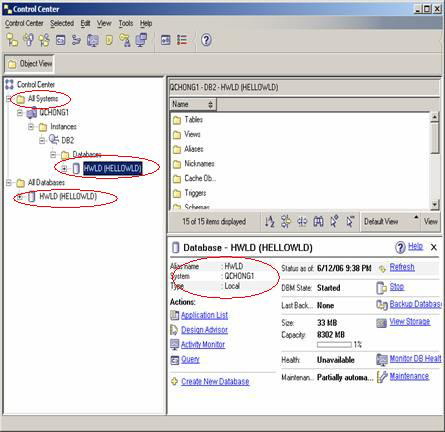Image resolution: width=445 pixels, height=432 pixels.
Task: Click the Help link in details pane
Action: 415,246
